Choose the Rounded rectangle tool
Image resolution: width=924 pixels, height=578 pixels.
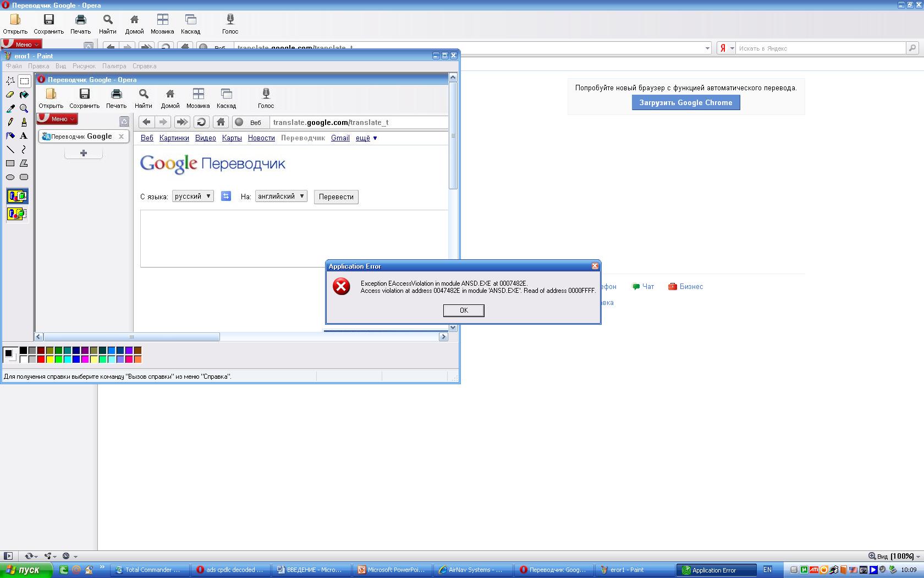click(x=24, y=177)
